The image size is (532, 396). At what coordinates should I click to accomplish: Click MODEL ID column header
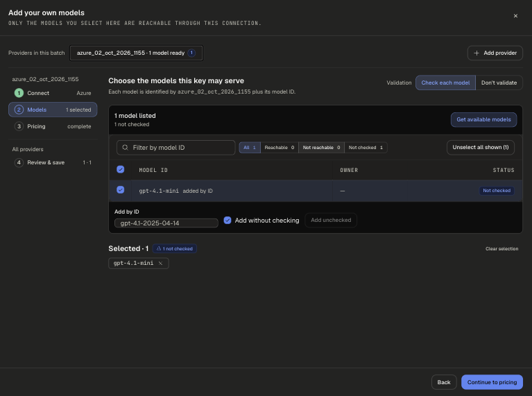pos(153,170)
